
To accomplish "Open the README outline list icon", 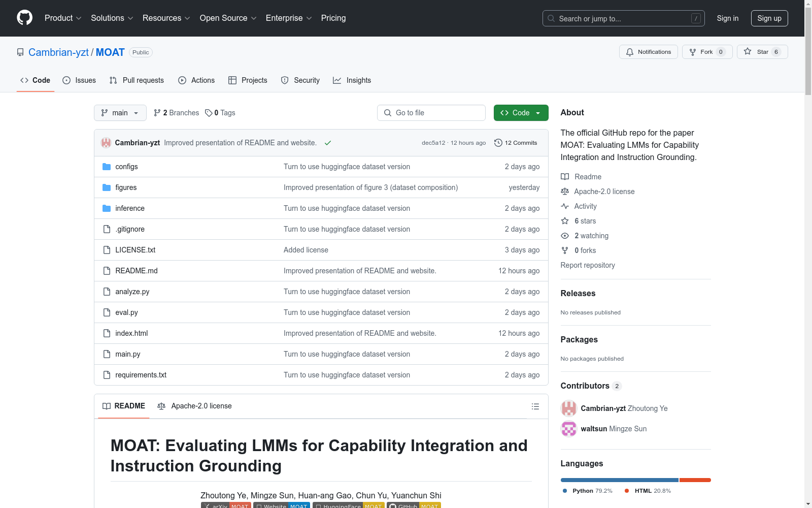I will click(535, 406).
